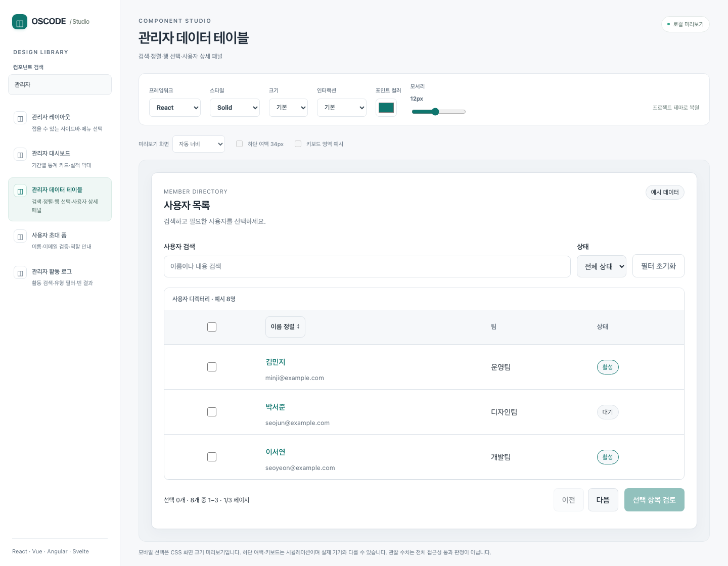Click the icon beside 관리자 데이터 테이블
Viewport: 728px width, 566px height.
pos(20,191)
